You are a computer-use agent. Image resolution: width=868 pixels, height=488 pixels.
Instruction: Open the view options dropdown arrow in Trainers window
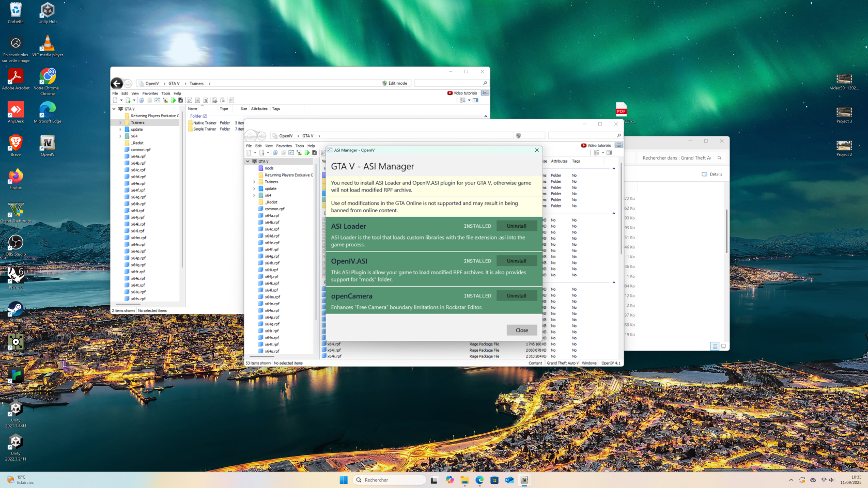click(469, 100)
